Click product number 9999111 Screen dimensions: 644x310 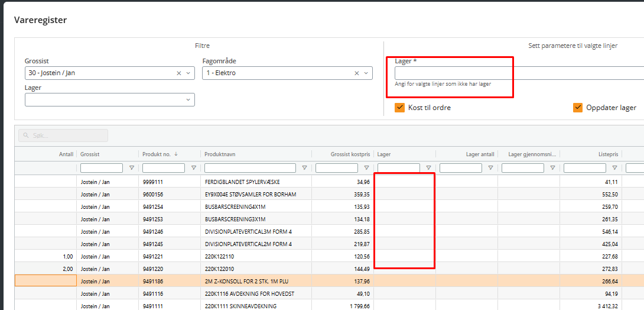tap(152, 181)
